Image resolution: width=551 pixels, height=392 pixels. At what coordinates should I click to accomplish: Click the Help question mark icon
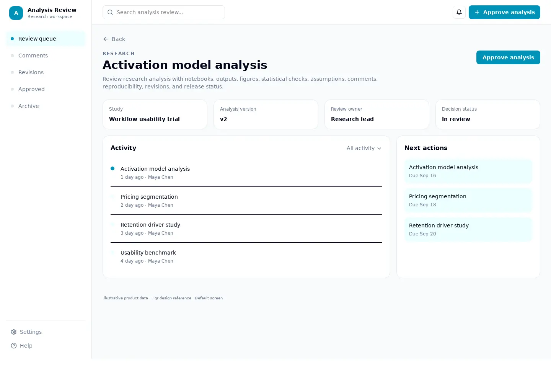14,346
